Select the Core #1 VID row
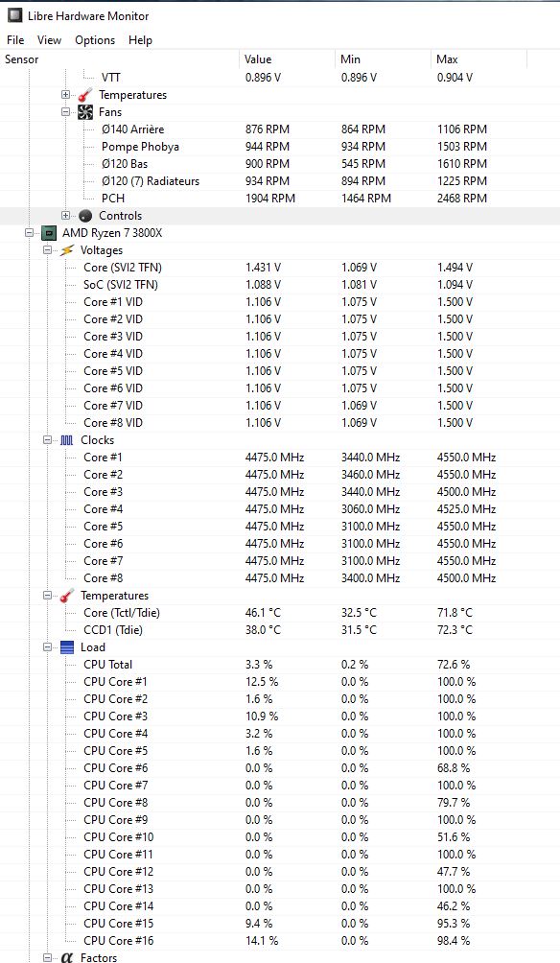The height and width of the screenshot is (963, 560). (280, 301)
